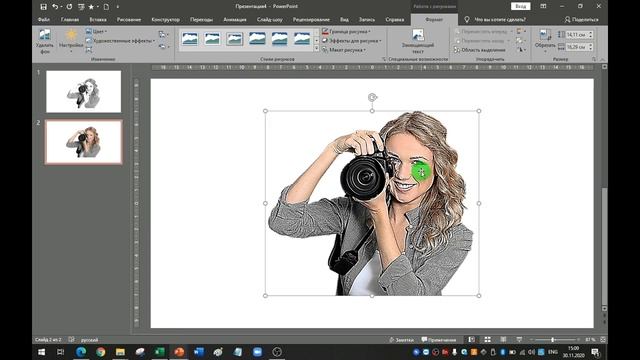Switch to the Вид (View) tab
The height and width of the screenshot is (360, 640).
pos(344,19)
